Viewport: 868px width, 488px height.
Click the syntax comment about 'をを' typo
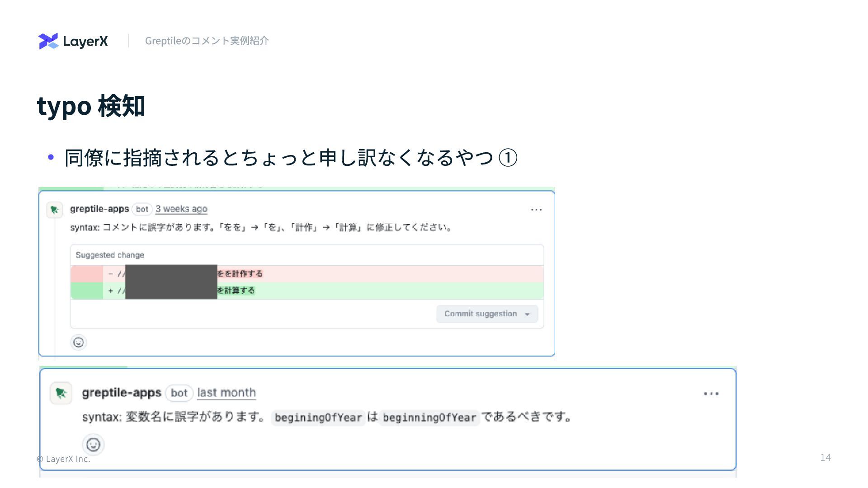pyautogui.click(x=261, y=227)
